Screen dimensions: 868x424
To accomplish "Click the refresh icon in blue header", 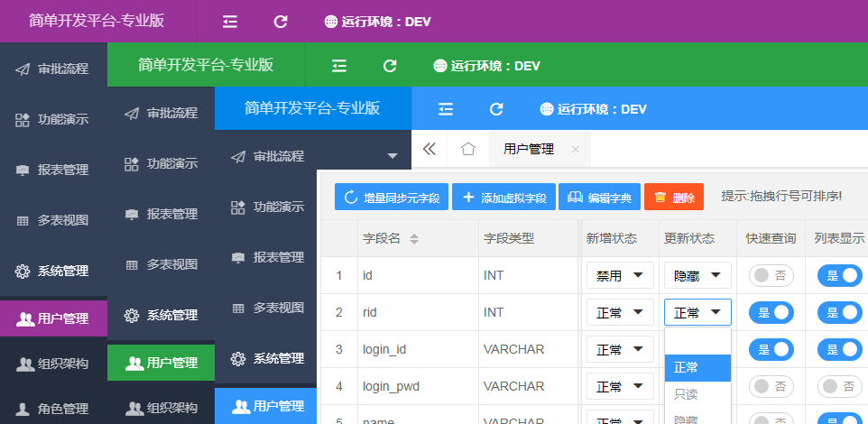I will tap(496, 109).
